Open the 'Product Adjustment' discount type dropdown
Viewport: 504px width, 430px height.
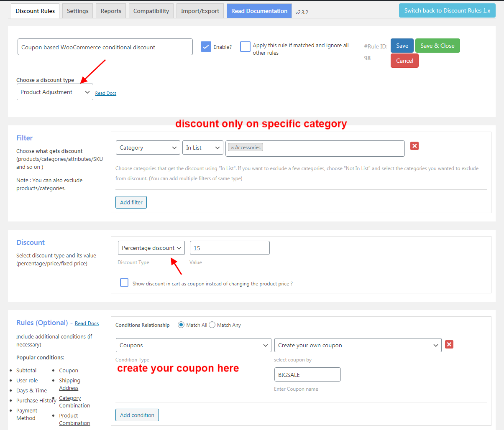click(55, 92)
